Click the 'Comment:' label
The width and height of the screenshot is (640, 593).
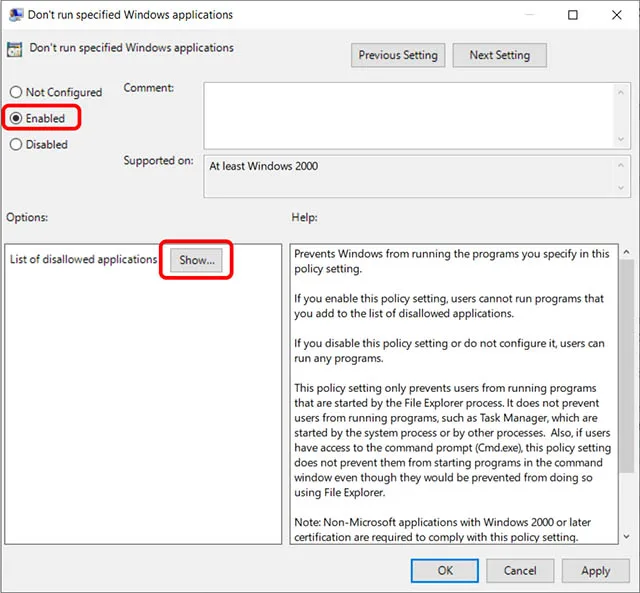[x=149, y=88]
